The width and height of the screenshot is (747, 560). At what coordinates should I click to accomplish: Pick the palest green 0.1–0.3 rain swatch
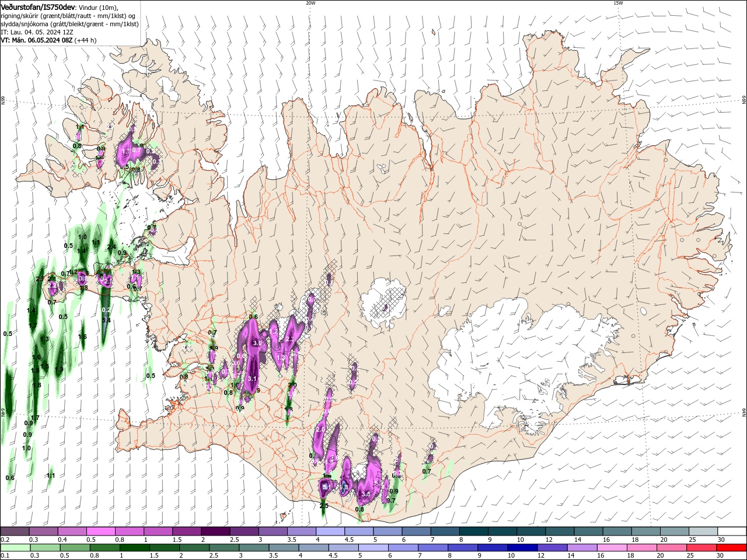[15, 548]
